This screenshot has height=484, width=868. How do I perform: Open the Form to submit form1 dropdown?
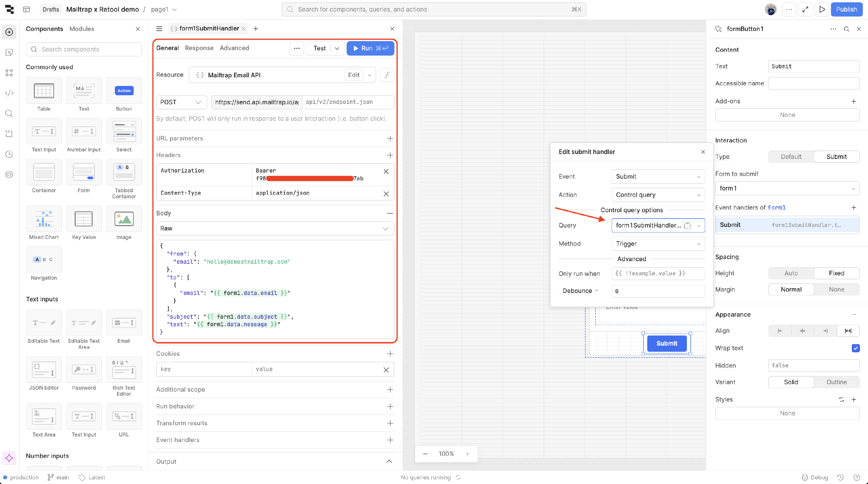[788, 188]
